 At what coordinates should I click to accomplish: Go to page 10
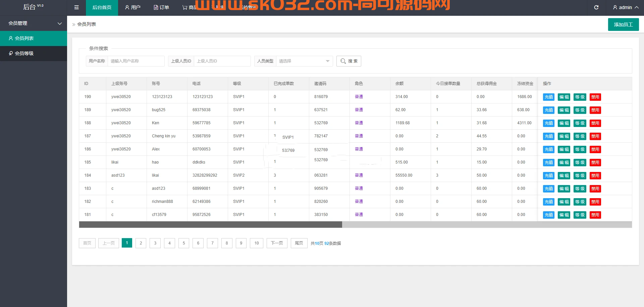[x=257, y=243]
